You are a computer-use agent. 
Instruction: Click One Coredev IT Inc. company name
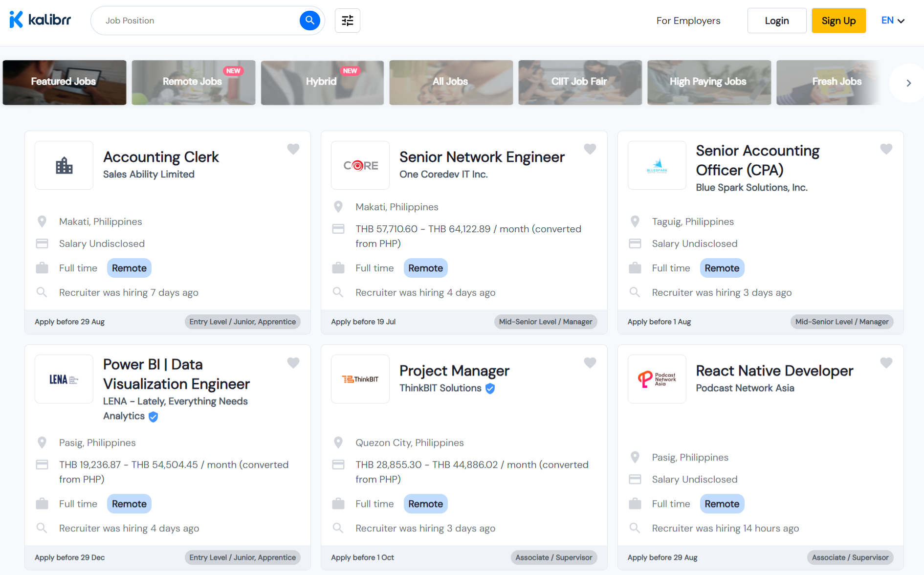[x=443, y=175]
